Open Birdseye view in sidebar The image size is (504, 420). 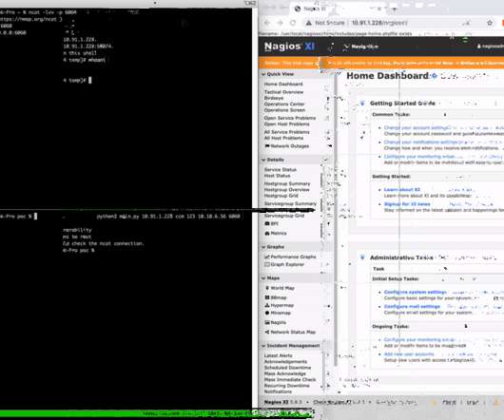click(x=274, y=98)
